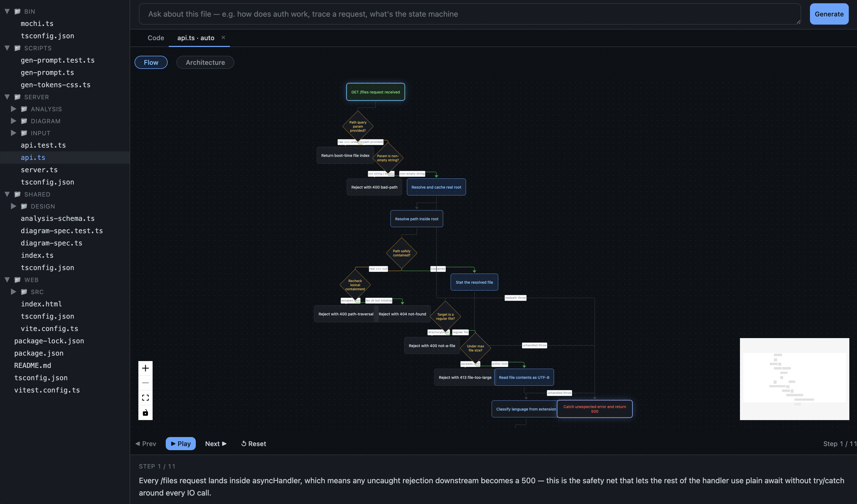Open analysis-schema.ts file
This screenshot has height=504, width=857.
pyautogui.click(x=57, y=219)
